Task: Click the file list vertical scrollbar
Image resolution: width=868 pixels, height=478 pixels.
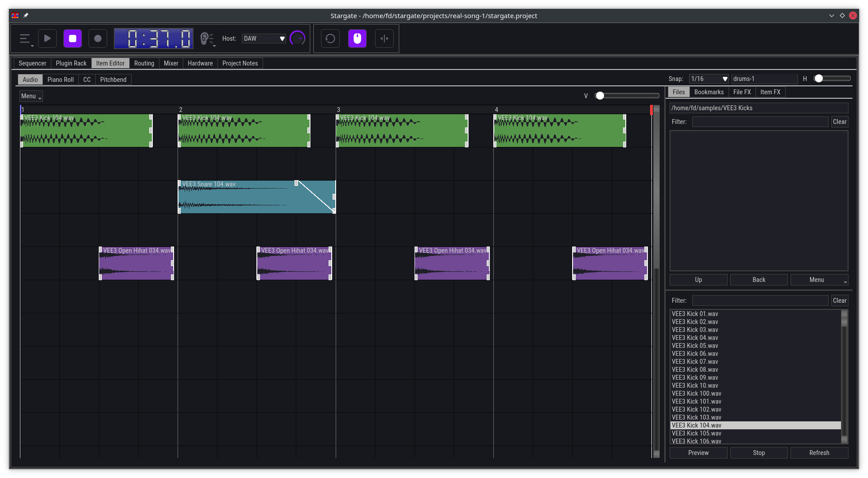Action: point(844,377)
